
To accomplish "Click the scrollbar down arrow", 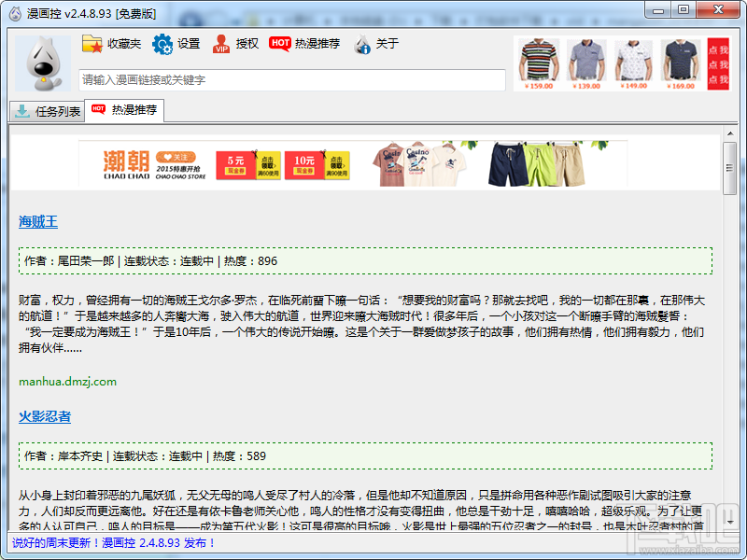I will click(x=730, y=523).
